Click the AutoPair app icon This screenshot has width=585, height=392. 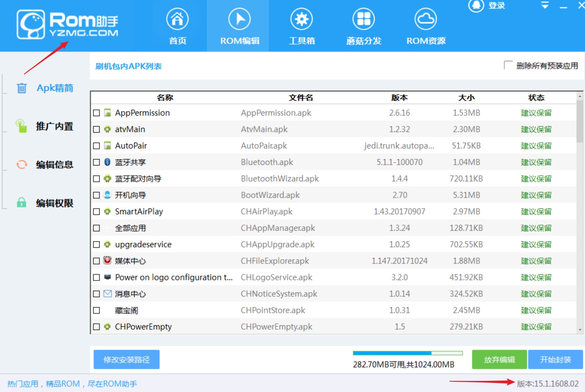pos(107,146)
